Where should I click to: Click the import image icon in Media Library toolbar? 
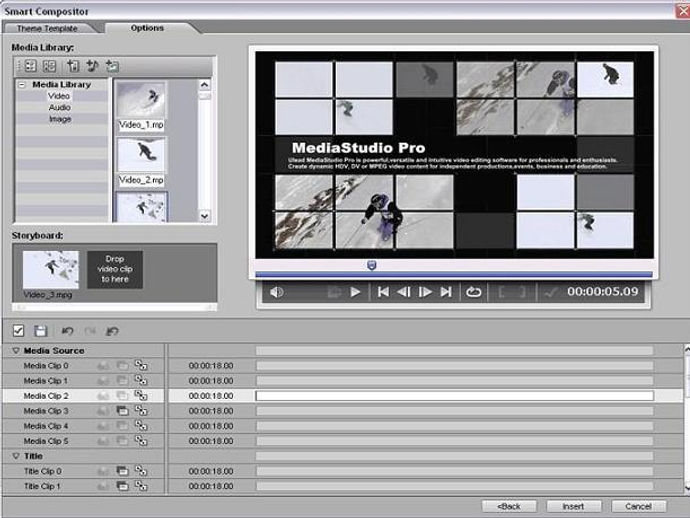112,66
